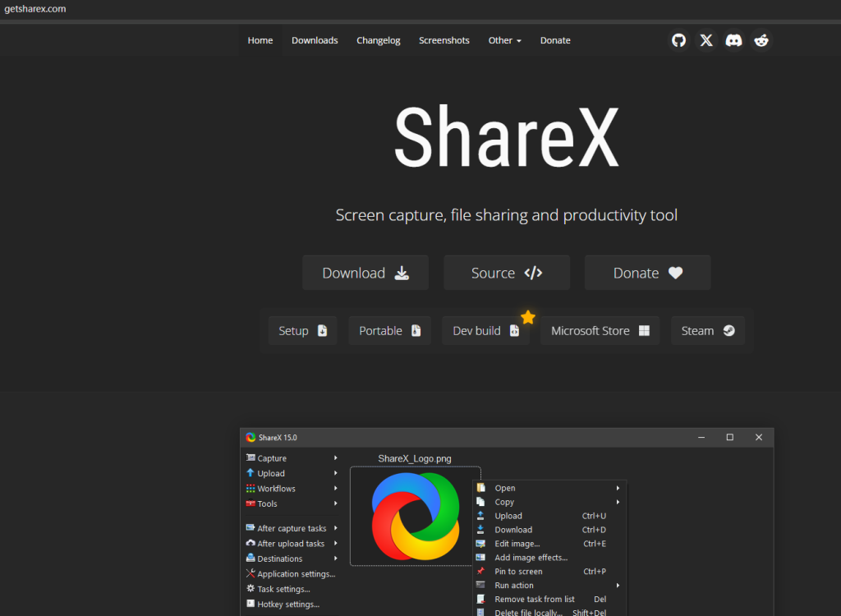841x616 pixels.
Task: Click the Steam button
Action: pos(708,330)
